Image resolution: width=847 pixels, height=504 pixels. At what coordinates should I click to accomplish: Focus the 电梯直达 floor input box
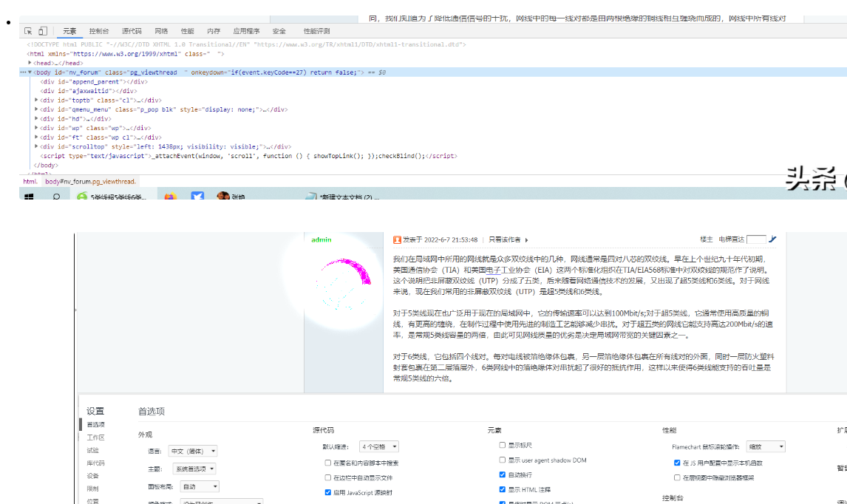point(756,239)
